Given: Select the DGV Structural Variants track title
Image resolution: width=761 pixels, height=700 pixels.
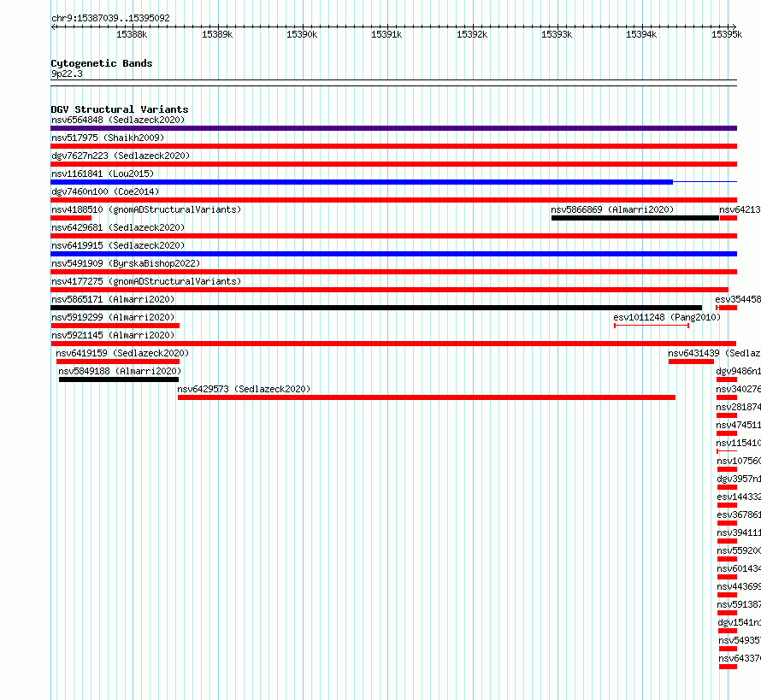Looking at the screenshot, I should tap(120, 109).
